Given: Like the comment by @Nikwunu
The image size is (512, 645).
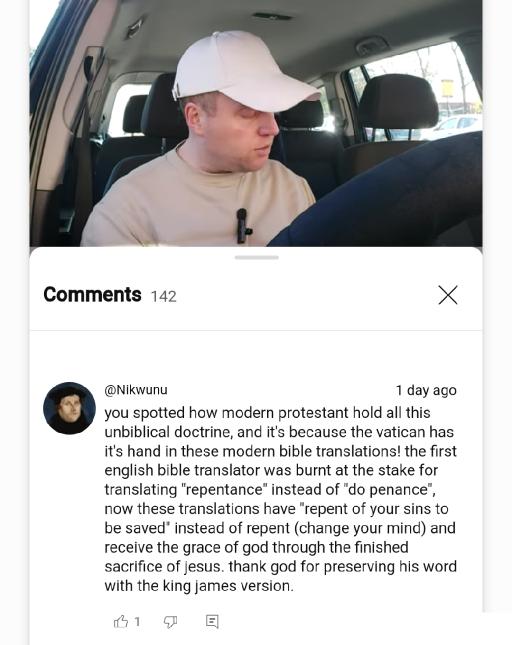Looking at the screenshot, I should (120, 621).
